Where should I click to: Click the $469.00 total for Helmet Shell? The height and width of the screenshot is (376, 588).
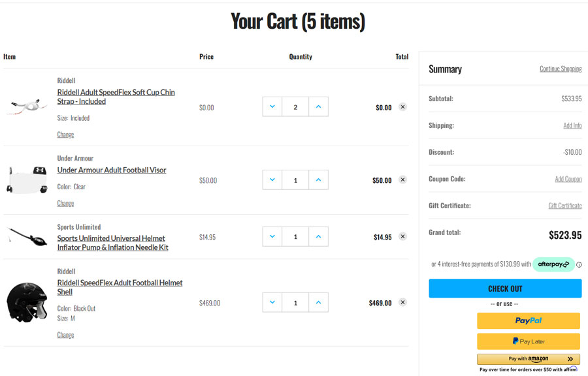380,303
